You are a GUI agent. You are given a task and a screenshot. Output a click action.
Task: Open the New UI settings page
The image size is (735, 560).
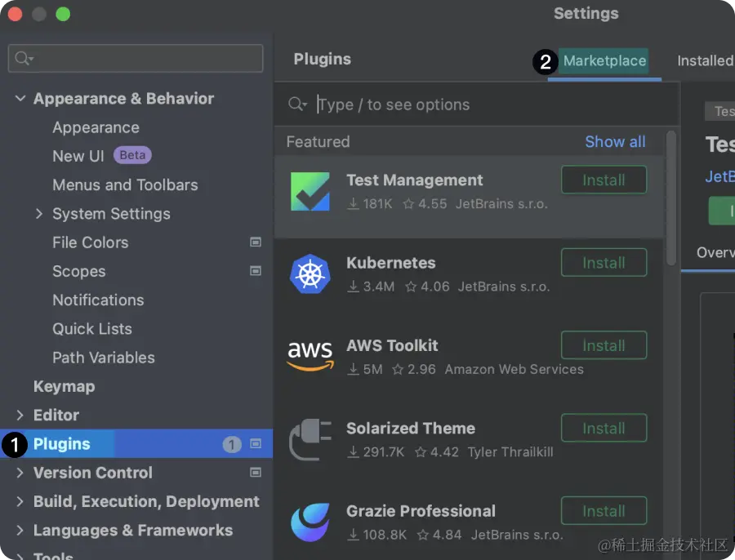(x=78, y=156)
